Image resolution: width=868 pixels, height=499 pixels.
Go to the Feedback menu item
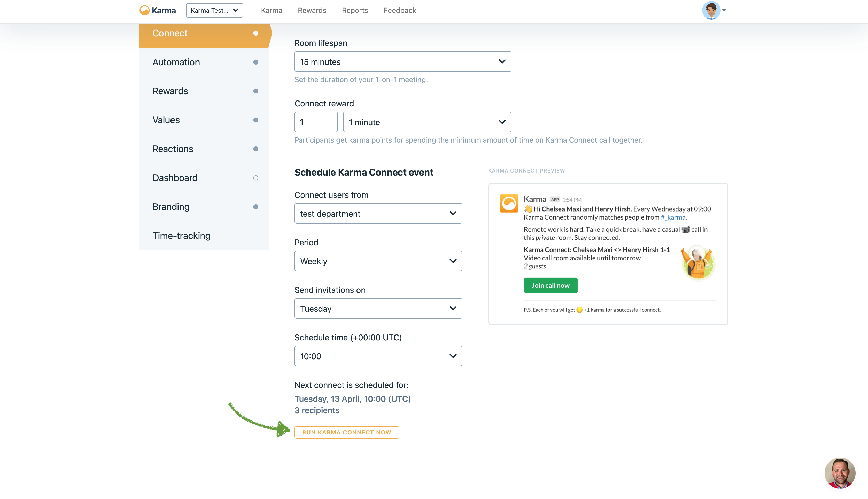point(400,10)
